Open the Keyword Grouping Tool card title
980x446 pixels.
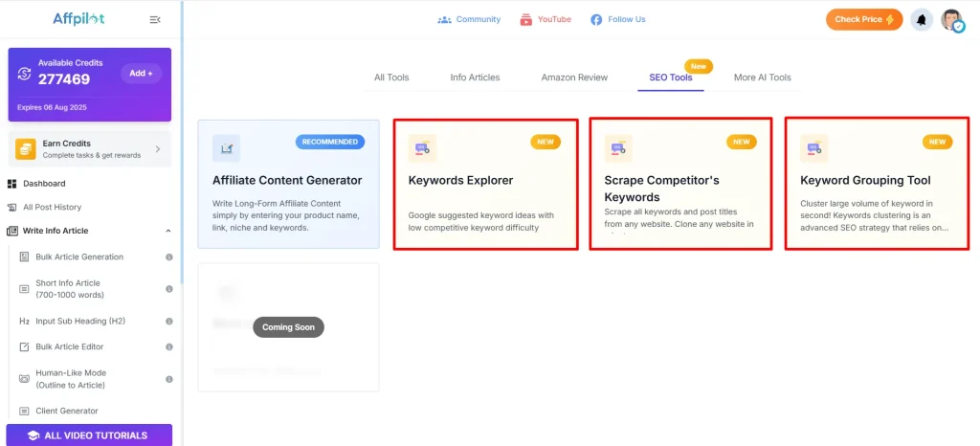point(865,181)
